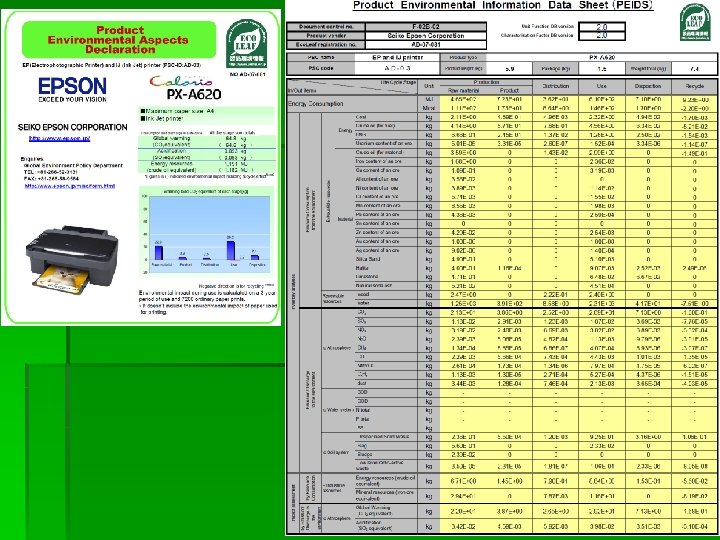Click the "Ink Jet printer" bullet line
This screenshot has height=540, width=720.
point(162,118)
